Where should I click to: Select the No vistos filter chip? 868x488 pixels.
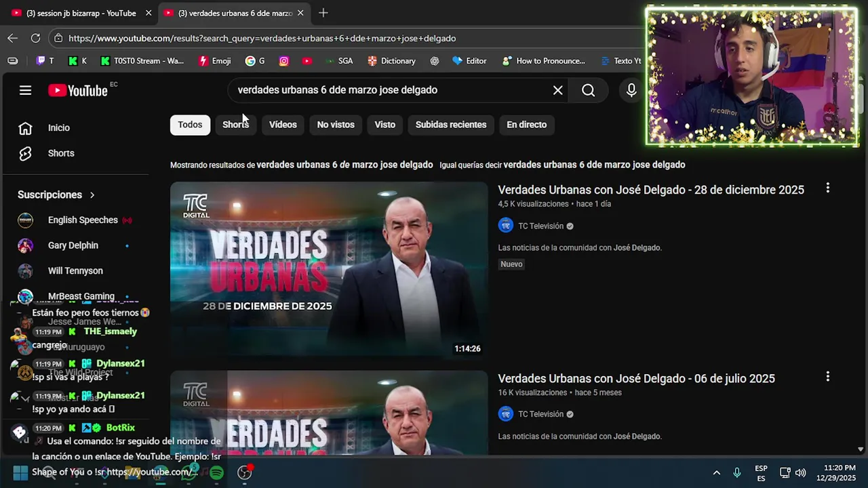point(336,125)
